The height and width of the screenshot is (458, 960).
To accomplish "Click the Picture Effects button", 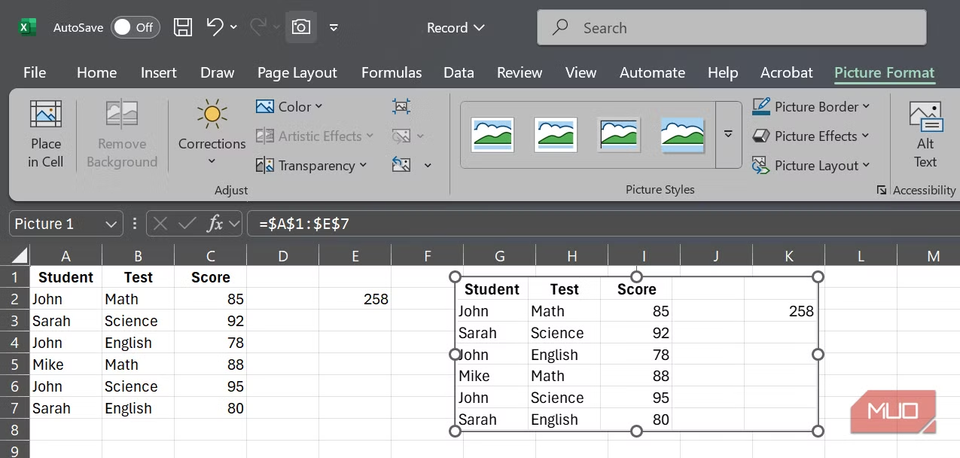I will click(810, 136).
